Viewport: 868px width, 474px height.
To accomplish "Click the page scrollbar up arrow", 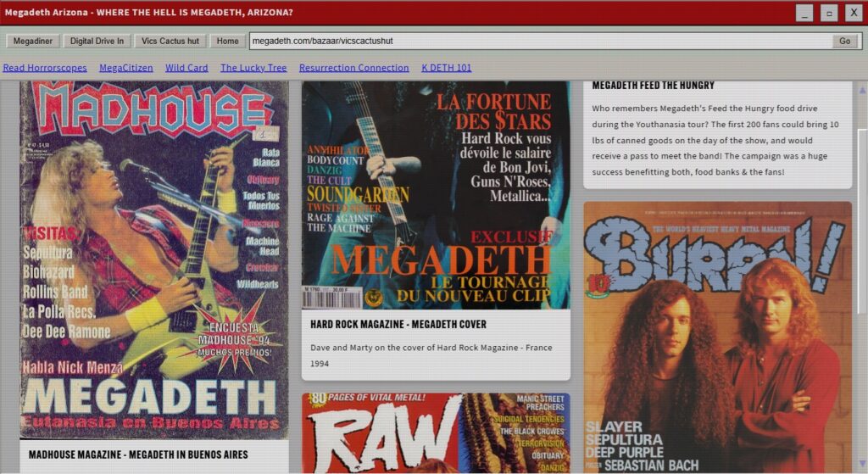I will 862,89.
